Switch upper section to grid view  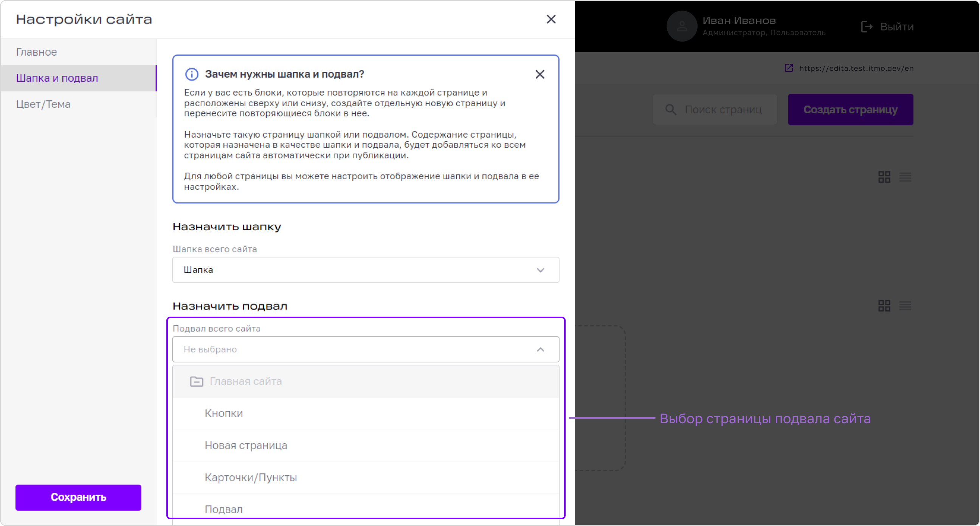884,177
